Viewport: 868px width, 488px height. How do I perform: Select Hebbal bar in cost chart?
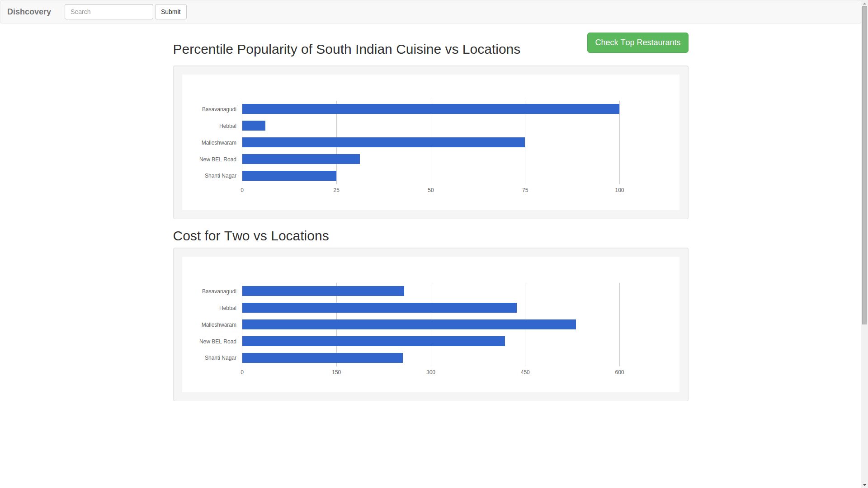[379, 308]
